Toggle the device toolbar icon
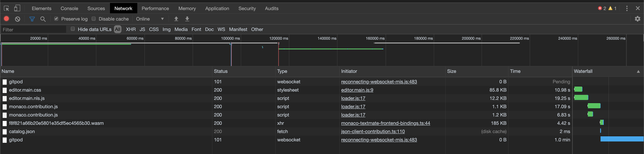644x154 pixels. pyautogui.click(x=17, y=8)
